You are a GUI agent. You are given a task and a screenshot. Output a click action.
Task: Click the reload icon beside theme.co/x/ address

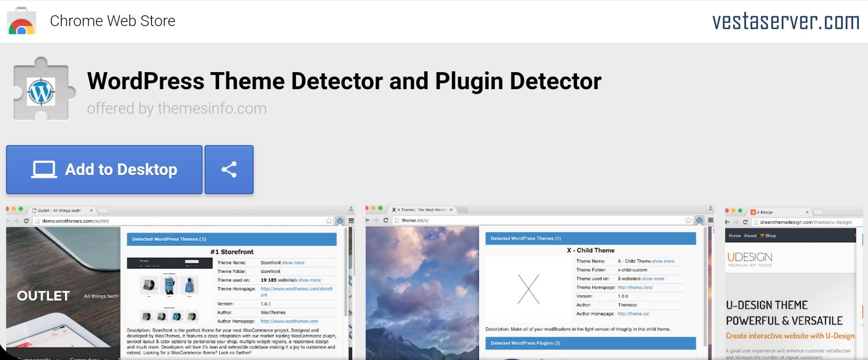pyautogui.click(x=386, y=220)
